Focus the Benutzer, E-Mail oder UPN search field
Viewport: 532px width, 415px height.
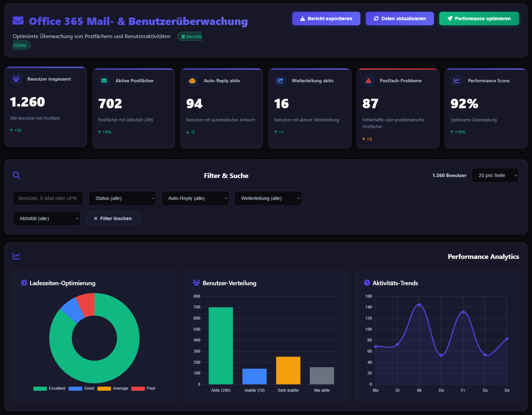(x=48, y=198)
